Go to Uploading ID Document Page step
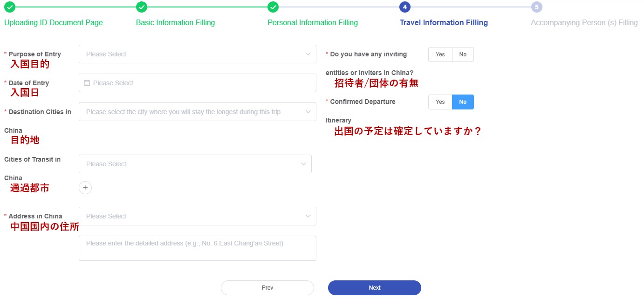 pos(54,22)
